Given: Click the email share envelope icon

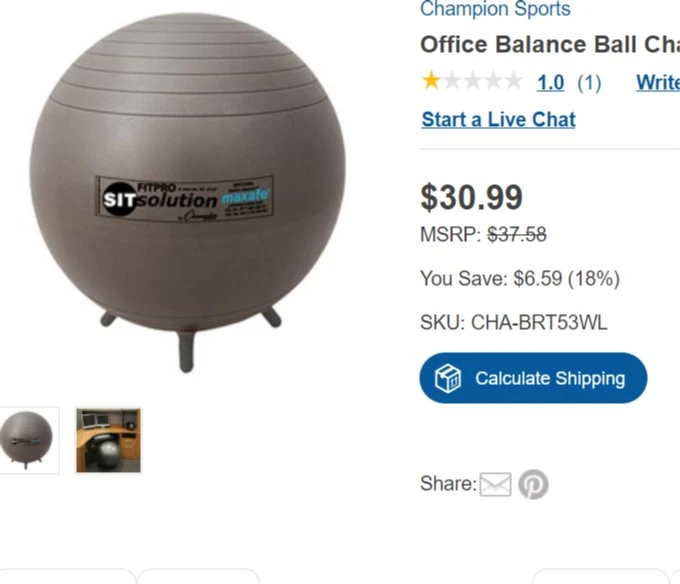Looking at the screenshot, I should (495, 484).
